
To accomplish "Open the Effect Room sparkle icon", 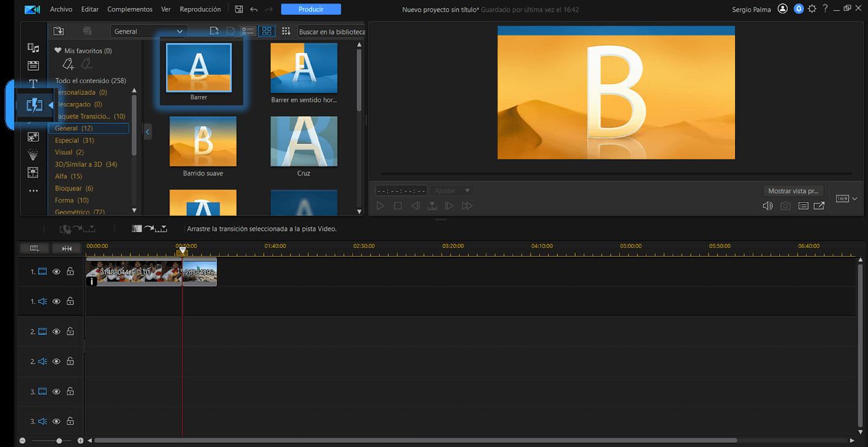I will point(33,137).
